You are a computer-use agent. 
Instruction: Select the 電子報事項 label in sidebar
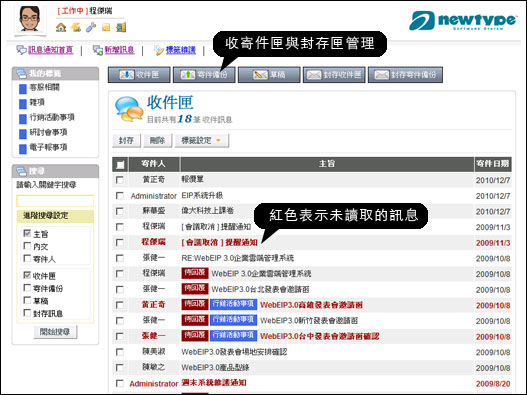coord(48,147)
